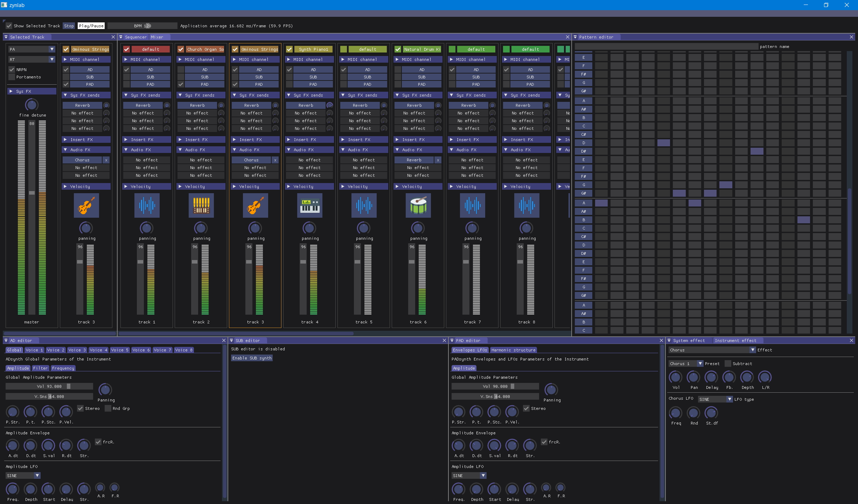Screen dimensions: 858x504
Task: Click the violin instrument icon on track 3
Action: (255, 205)
